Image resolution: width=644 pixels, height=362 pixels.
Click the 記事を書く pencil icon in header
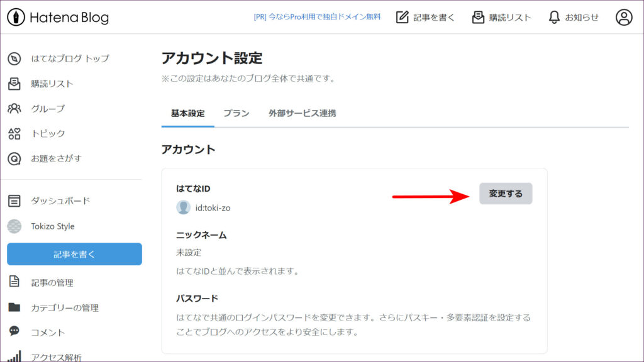pos(402,18)
